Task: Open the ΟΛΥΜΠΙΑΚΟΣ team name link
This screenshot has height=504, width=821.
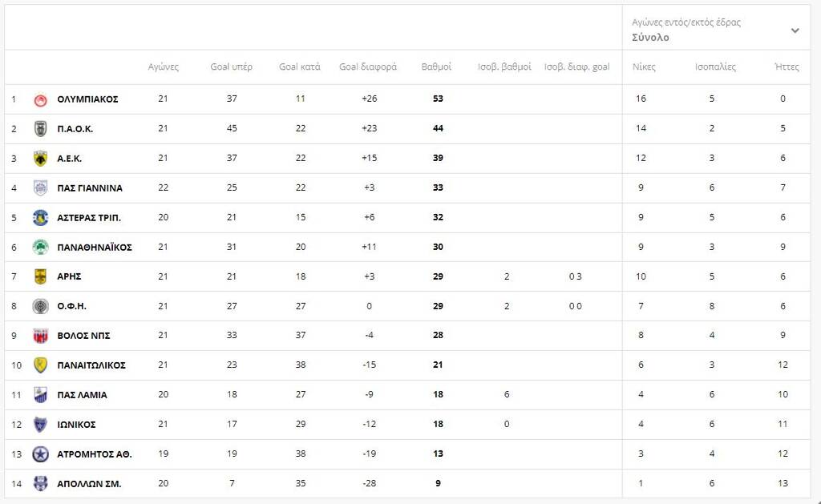Action: [87, 99]
